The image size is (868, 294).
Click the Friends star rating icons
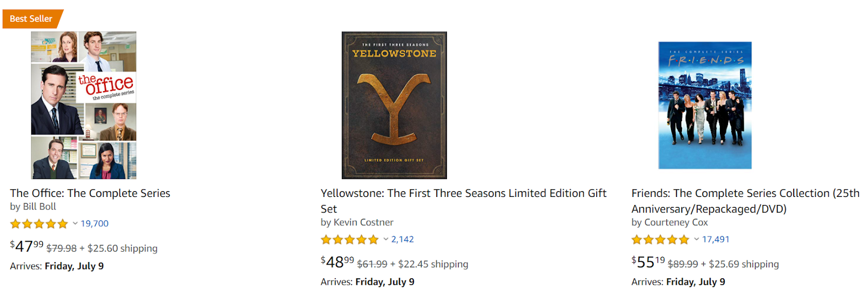click(660, 240)
